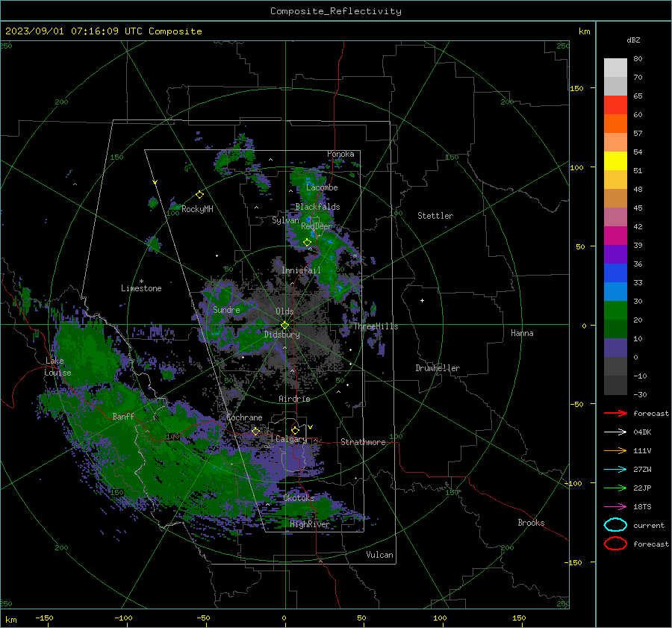
Task: Click the Didsbury town label
Action: [281, 335]
